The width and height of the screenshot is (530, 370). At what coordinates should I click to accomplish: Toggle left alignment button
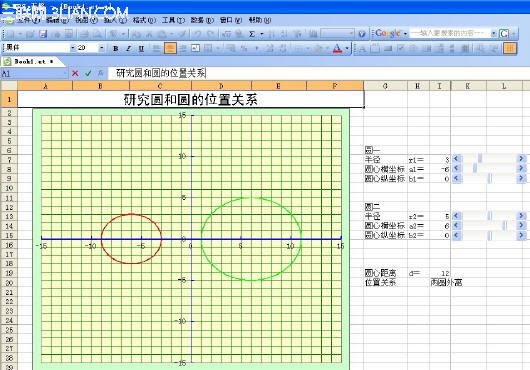156,48
